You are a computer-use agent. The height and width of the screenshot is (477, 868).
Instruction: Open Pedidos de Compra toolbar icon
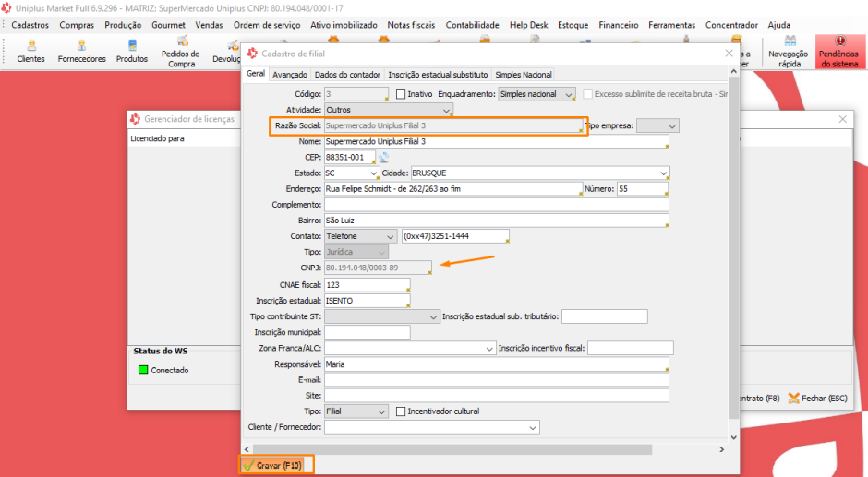[x=180, y=52]
